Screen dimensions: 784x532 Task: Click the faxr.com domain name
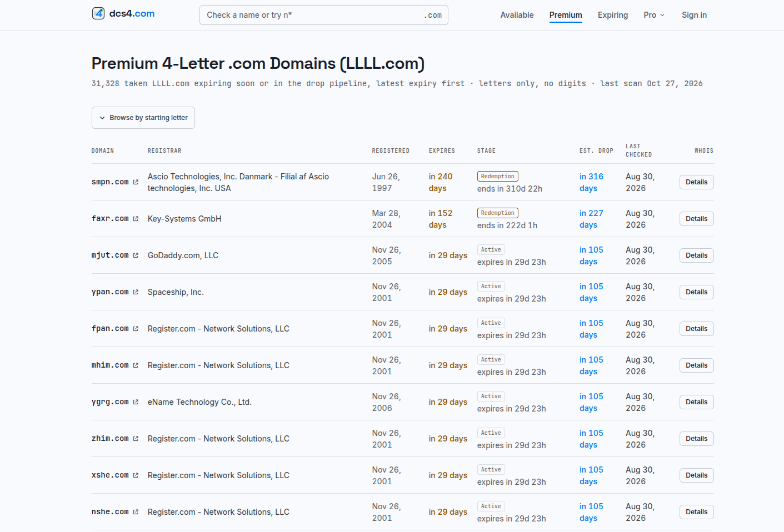(x=110, y=219)
